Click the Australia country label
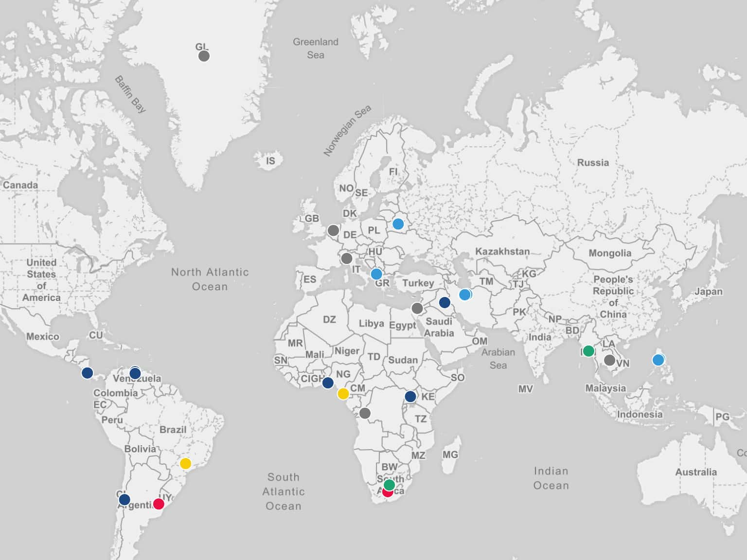The height and width of the screenshot is (560, 747). pos(695,472)
